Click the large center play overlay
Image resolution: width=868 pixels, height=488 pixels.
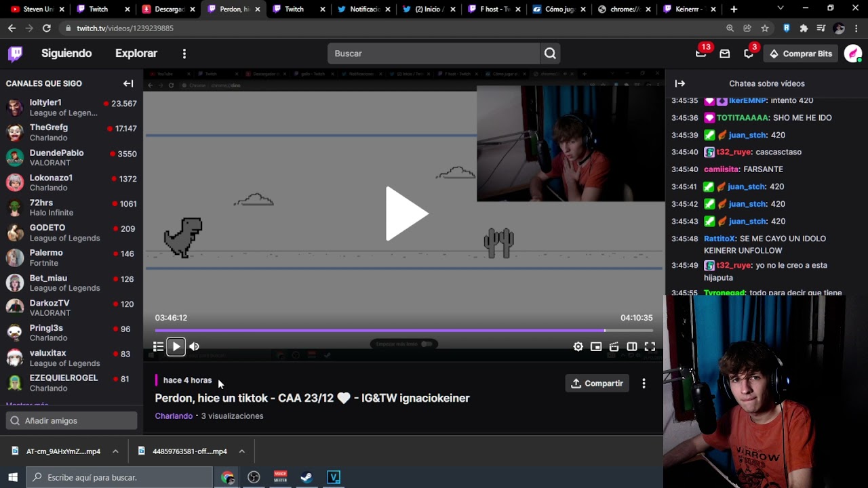[406, 213]
